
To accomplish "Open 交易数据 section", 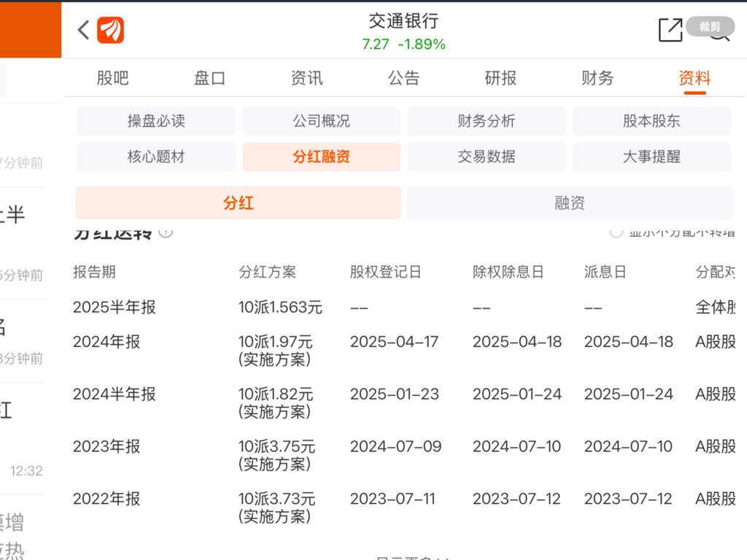I will [487, 157].
